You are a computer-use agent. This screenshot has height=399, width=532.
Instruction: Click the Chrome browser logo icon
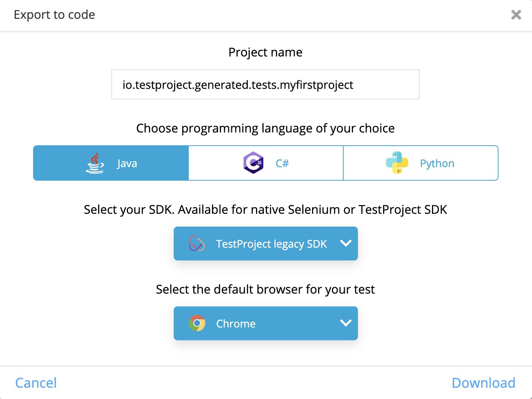197,323
